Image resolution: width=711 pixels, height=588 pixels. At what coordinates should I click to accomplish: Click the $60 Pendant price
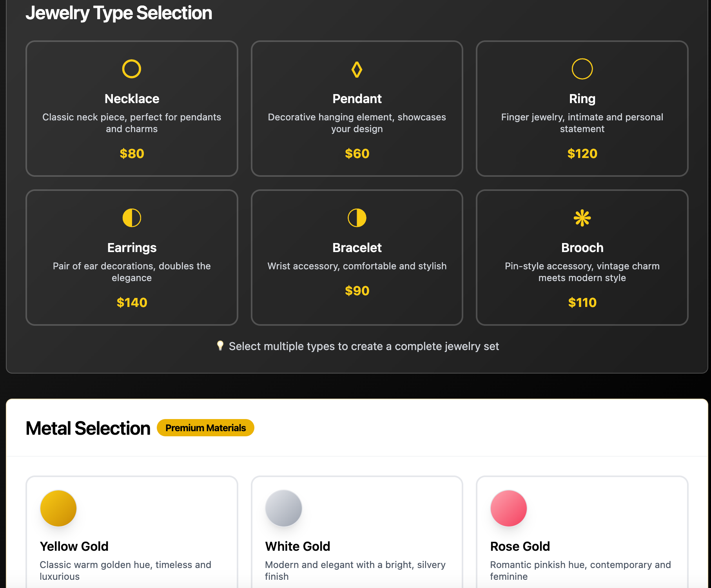357,154
